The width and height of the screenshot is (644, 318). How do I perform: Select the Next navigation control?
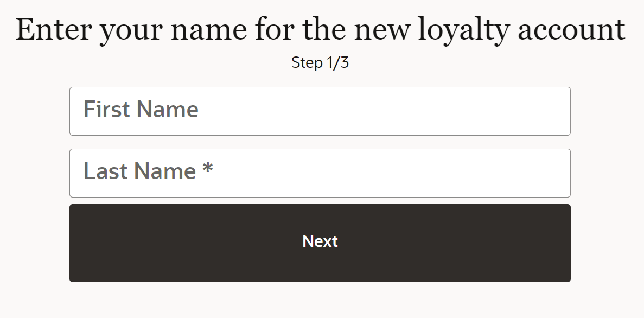coord(320,241)
